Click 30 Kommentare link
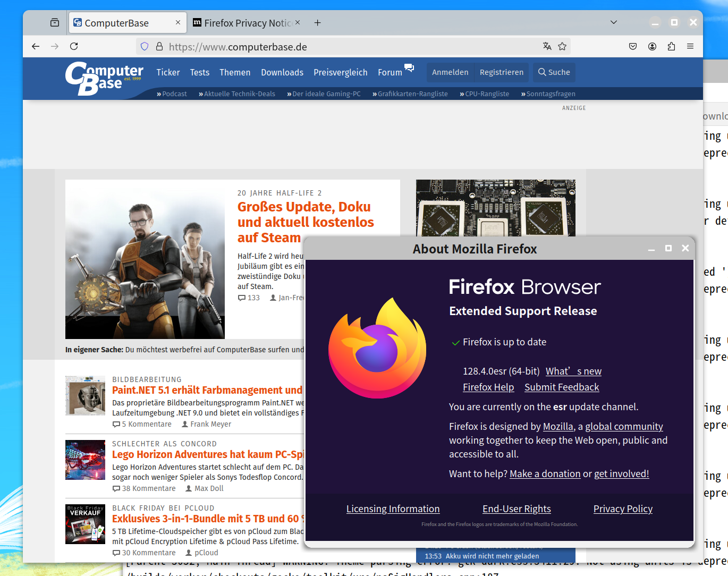Image resolution: width=728 pixels, height=576 pixels. tap(144, 553)
